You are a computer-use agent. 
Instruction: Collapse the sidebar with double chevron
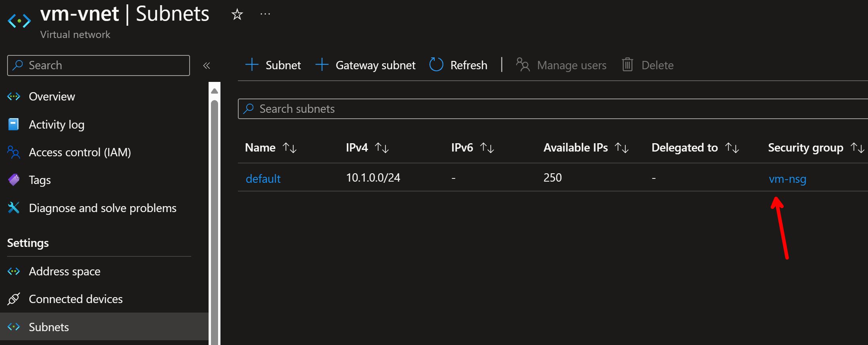[207, 65]
